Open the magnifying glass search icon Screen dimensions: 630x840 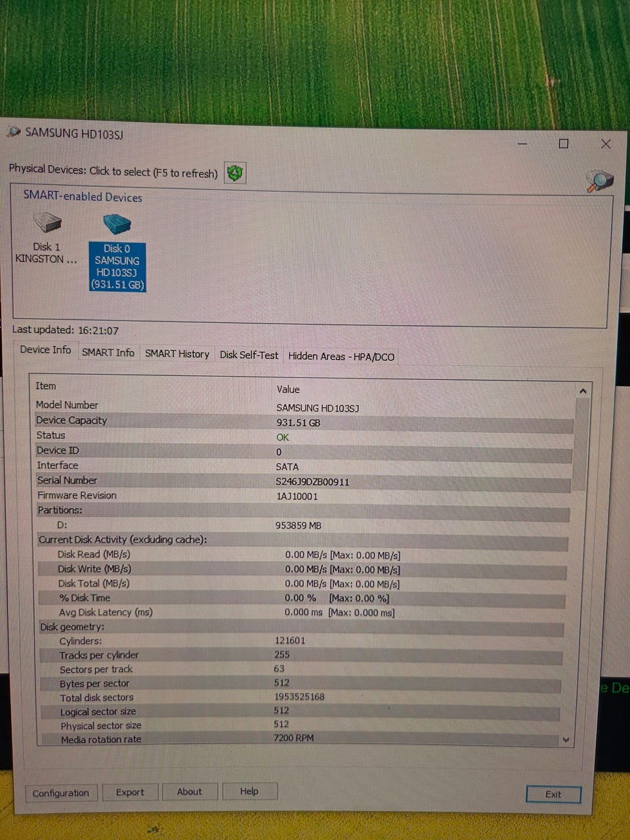599,180
